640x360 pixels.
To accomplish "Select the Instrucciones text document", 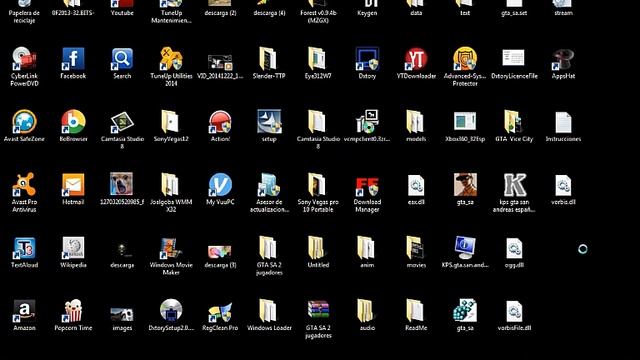I will click(563, 122).
